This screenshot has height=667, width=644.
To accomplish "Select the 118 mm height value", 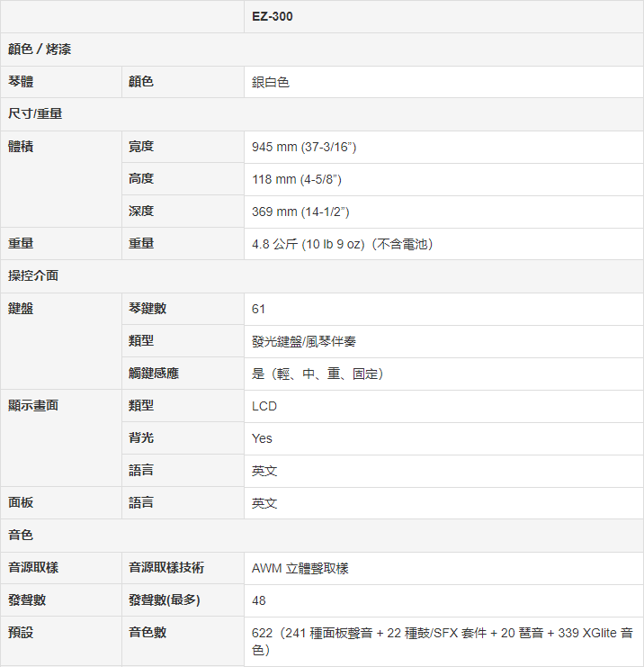I will point(297,179).
